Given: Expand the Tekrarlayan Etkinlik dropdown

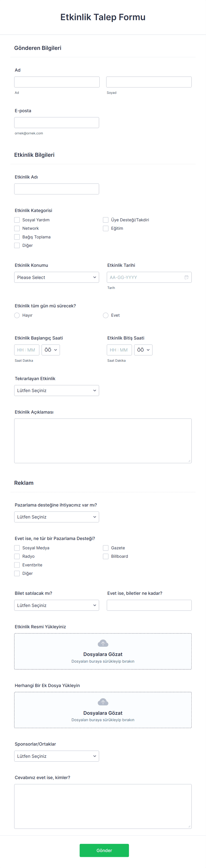Looking at the screenshot, I should [56, 391].
